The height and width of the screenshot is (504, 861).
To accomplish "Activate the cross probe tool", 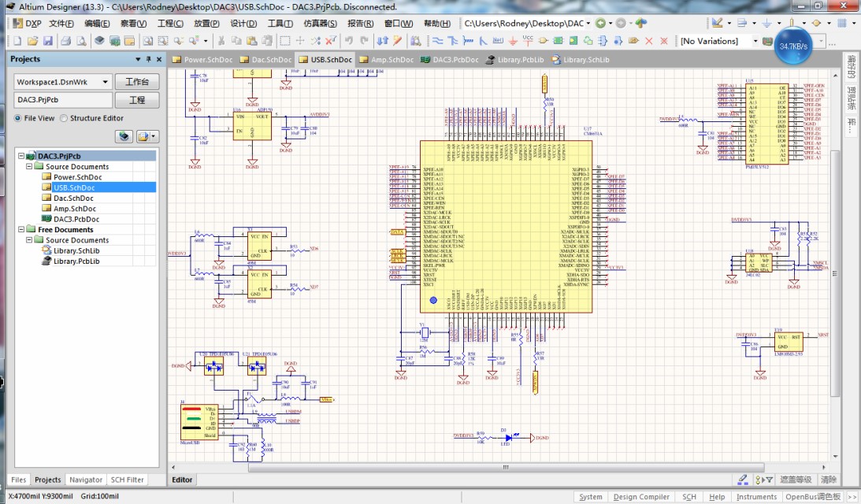I will pyautogui.click(x=398, y=41).
